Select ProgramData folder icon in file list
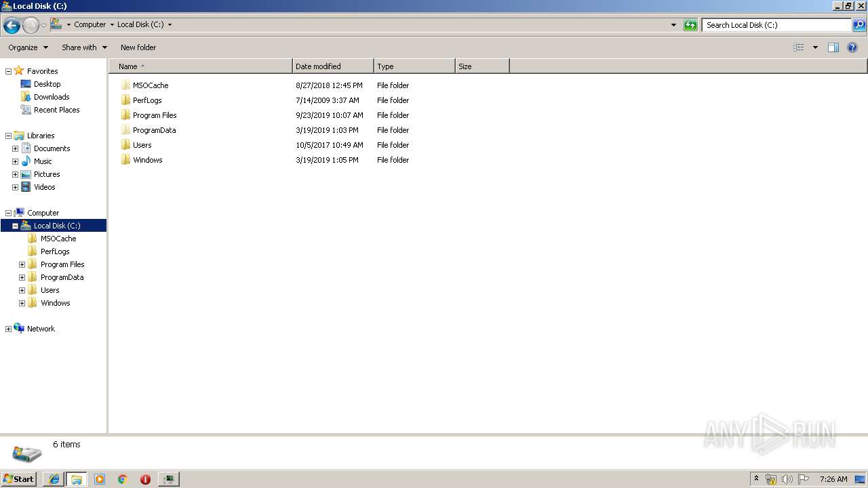 pos(125,130)
